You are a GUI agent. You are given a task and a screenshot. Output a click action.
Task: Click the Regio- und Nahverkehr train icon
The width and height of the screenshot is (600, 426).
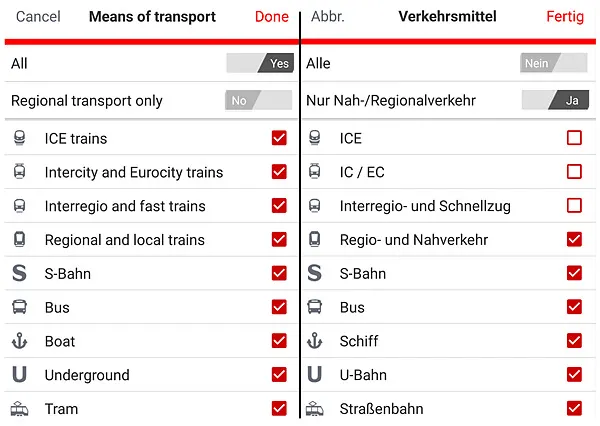tap(314, 240)
